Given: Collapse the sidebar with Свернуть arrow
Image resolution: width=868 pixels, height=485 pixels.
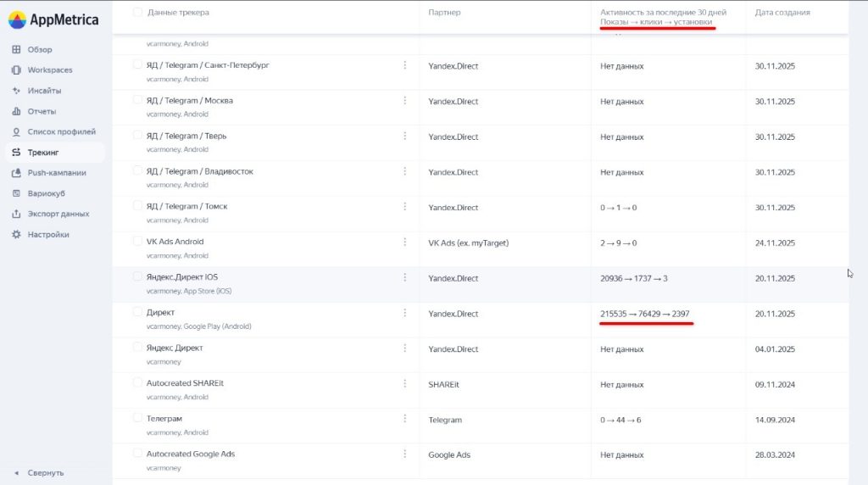Looking at the screenshot, I should [17, 473].
